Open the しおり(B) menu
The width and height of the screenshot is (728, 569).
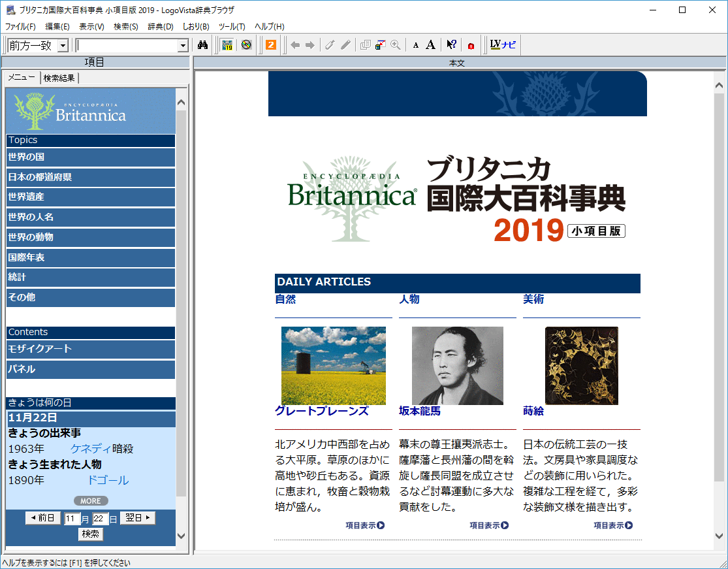[x=196, y=27]
